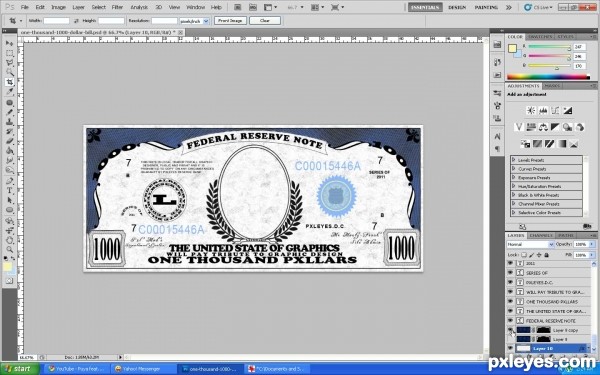The image size is (600, 375).
Task: Select the Hand tool in toolbox
Action: point(10,240)
